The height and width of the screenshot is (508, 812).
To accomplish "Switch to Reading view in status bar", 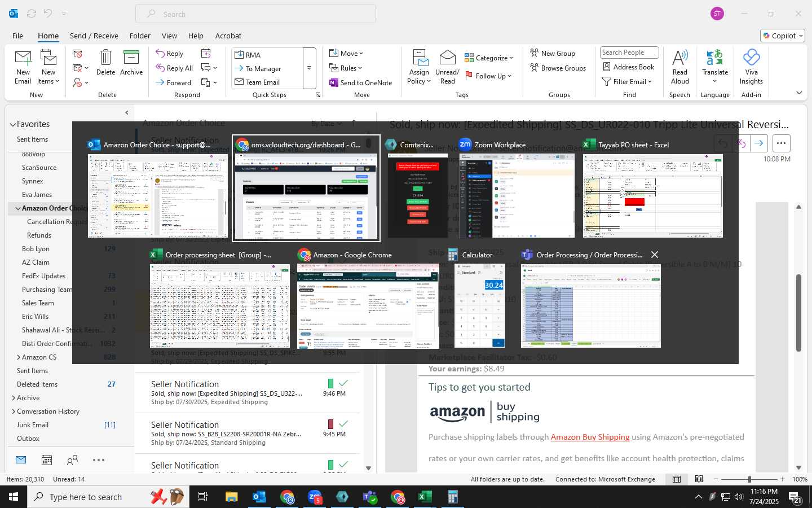I will click(699, 479).
